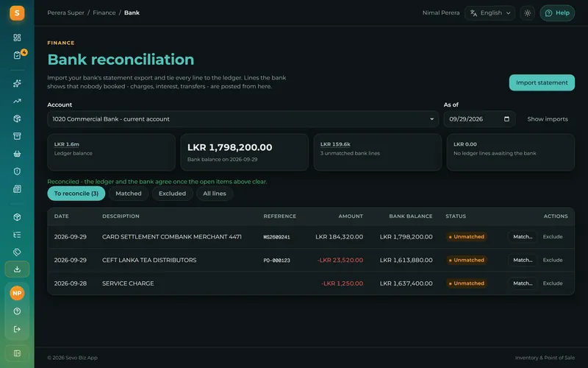This screenshot has width=588, height=368.
Task: Click Finance in the breadcrumb
Action: [104, 13]
